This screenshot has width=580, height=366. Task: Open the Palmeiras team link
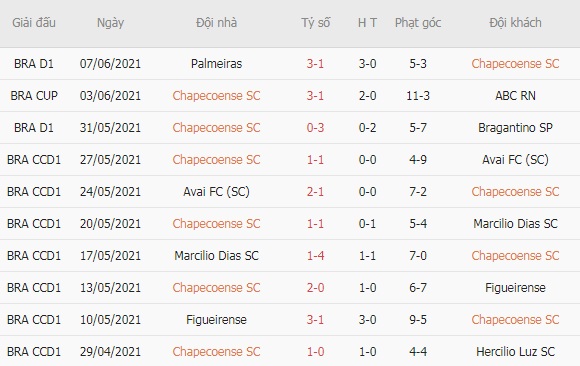coord(216,64)
